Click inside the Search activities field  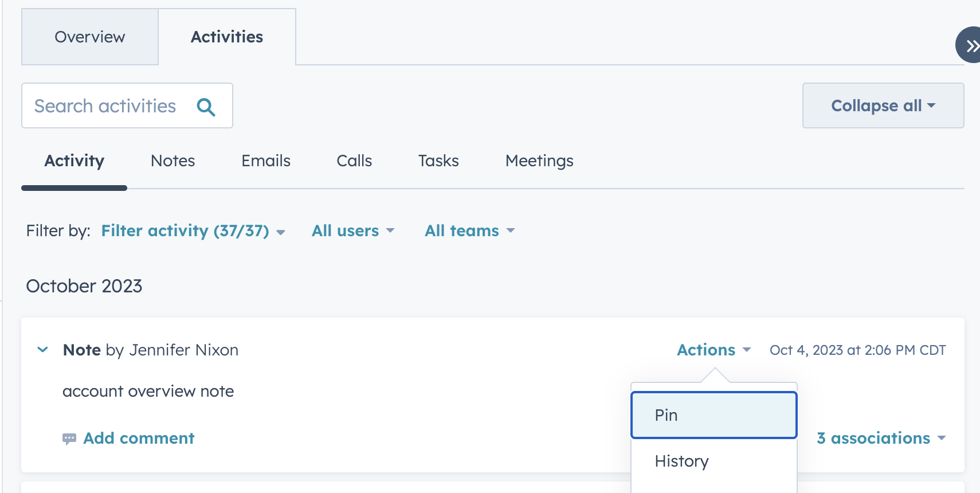[x=104, y=105]
